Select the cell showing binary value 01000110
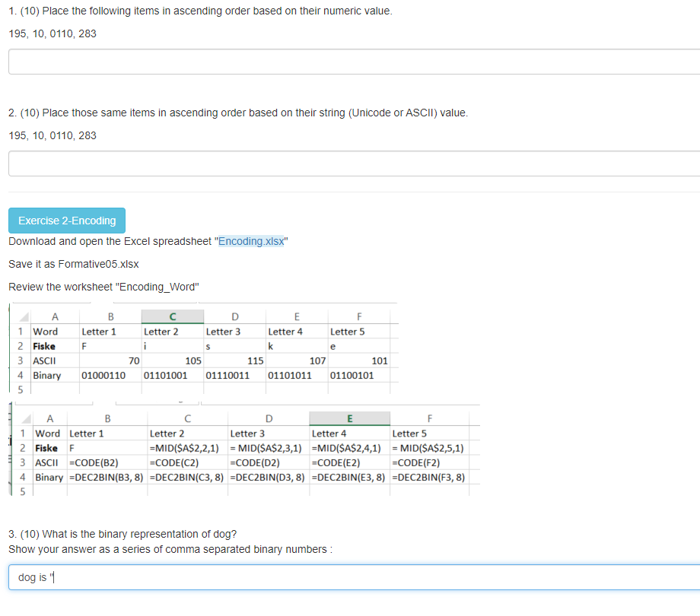The width and height of the screenshot is (700, 616). (110, 375)
